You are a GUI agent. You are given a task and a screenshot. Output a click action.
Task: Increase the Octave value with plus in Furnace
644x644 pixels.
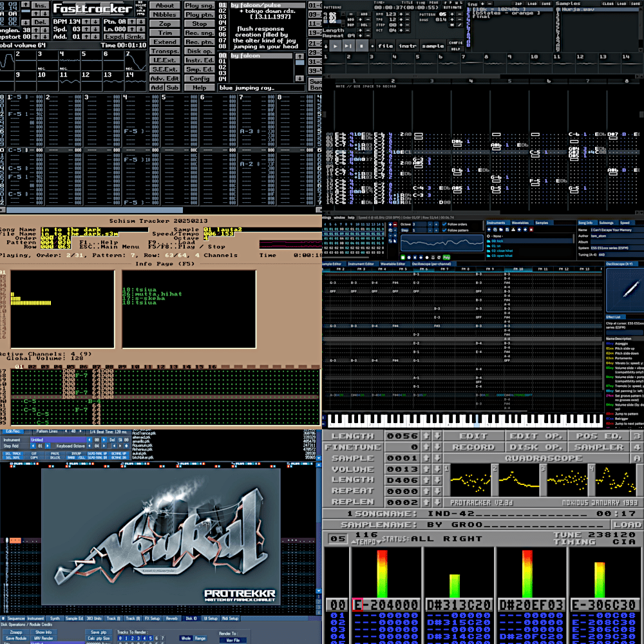click(436, 224)
